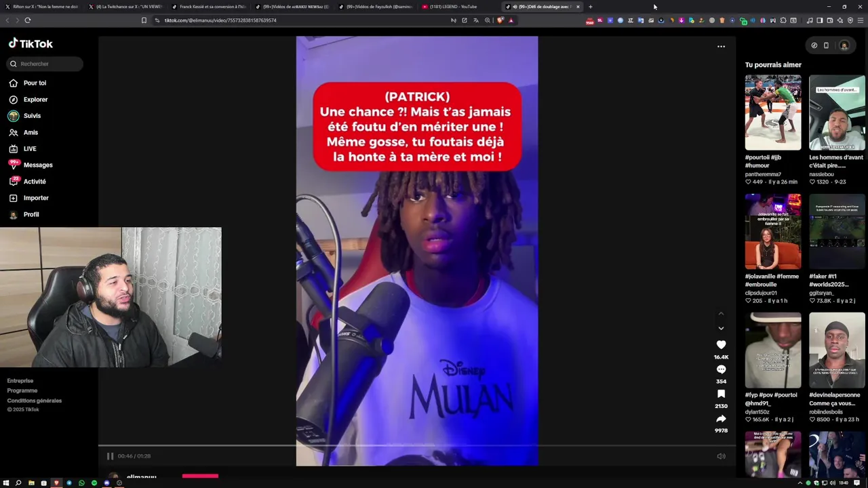The height and width of the screenshot is (488, 868).
Task: Go to the previous video arrow
Action: point(721,314)
